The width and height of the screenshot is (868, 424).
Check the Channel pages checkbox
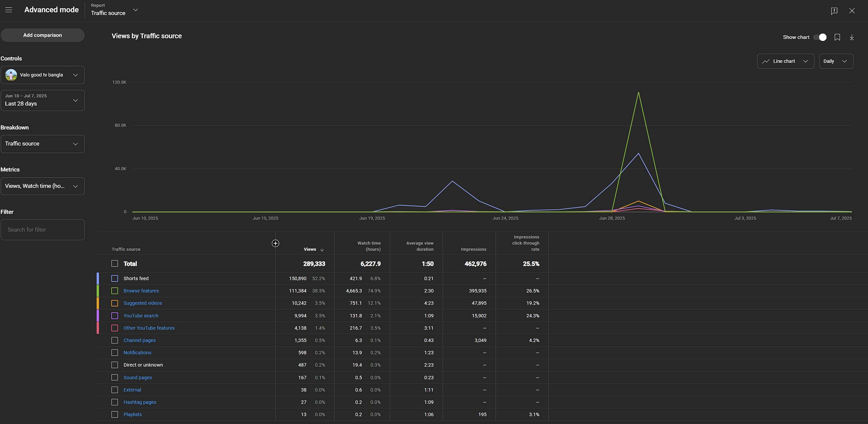(x=115, y=340)
